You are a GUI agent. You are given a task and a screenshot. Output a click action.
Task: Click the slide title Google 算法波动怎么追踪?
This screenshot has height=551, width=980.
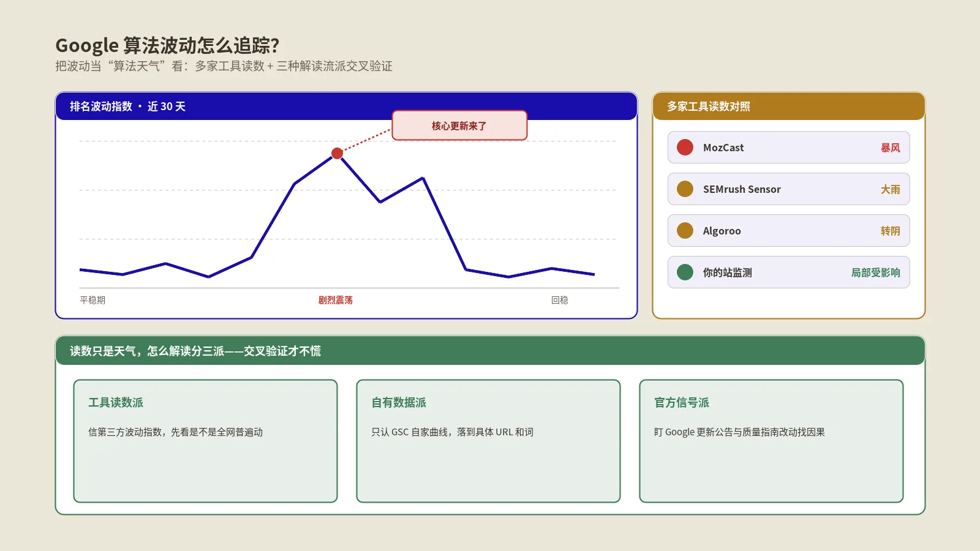coord(167,45)
